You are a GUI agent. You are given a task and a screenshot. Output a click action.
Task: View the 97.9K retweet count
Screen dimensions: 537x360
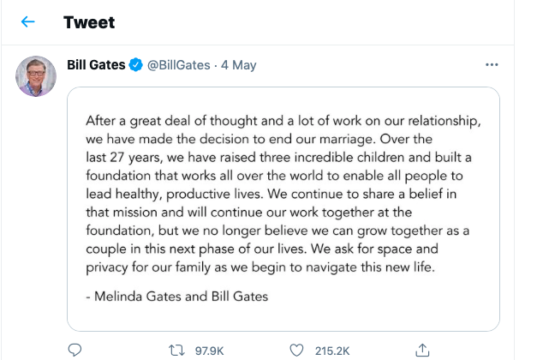point(209,351)
